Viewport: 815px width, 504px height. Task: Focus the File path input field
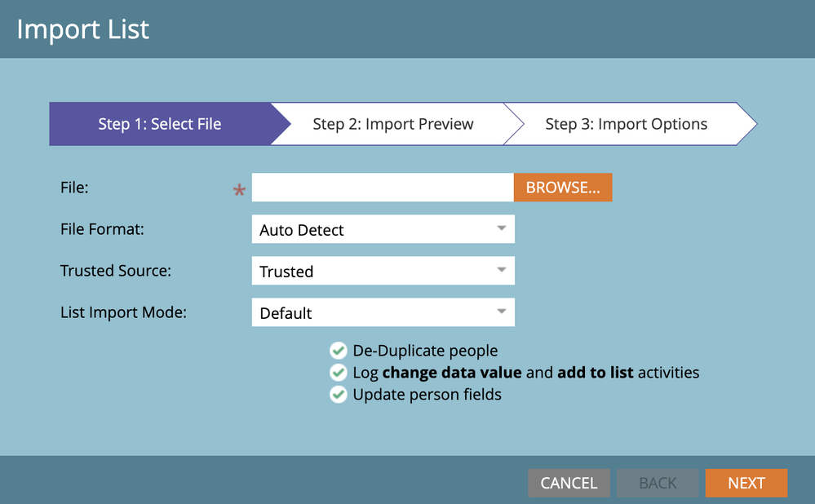point(382,188)
